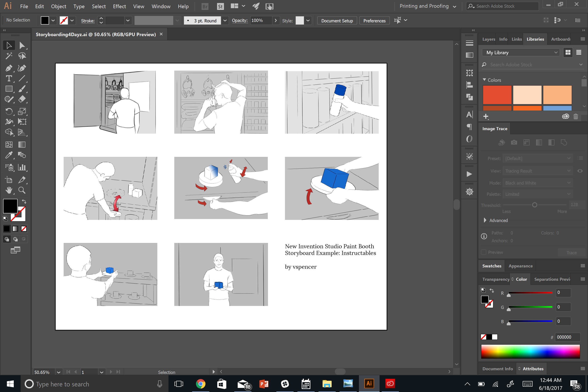
Task: Select the Shape Builder tool
Action: pyautogui.click(x=9, y=132)
